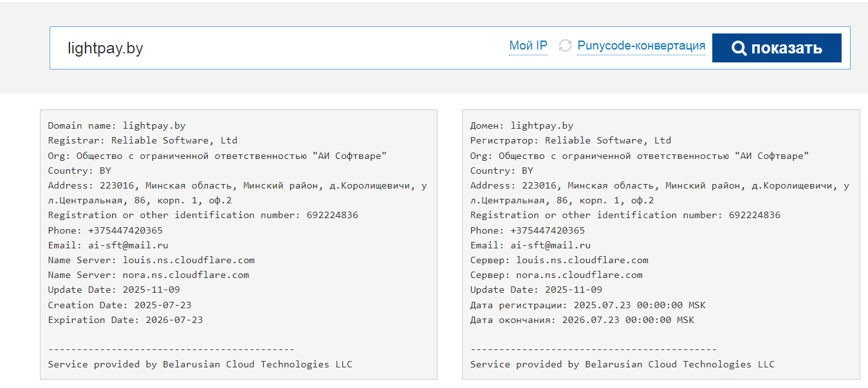Click 'Name Server: louis.ns.cloudflare.com' entry
The width and height of the screenshot is (868, 388).
(x=151, y=260)
